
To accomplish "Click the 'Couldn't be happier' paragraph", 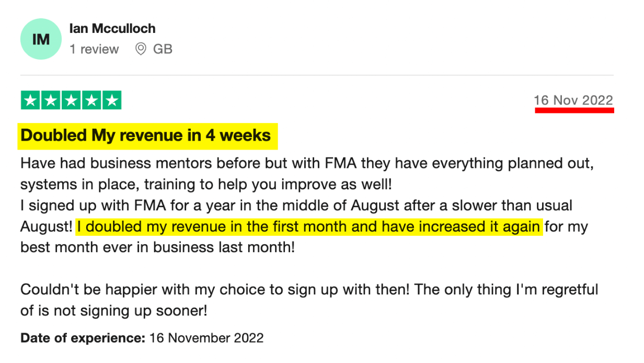I will (309, 300).
